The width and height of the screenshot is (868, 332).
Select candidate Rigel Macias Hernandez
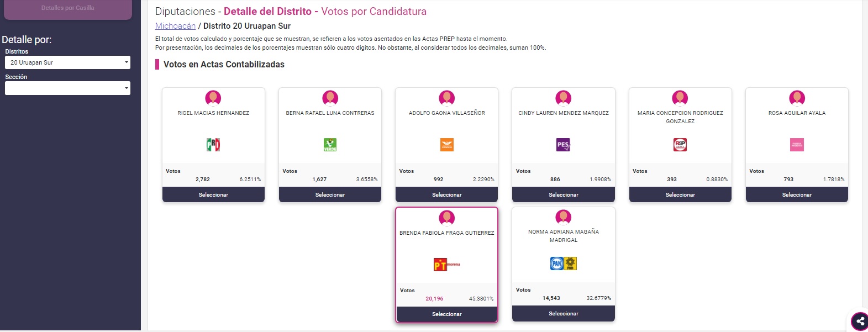coord(213,194)
